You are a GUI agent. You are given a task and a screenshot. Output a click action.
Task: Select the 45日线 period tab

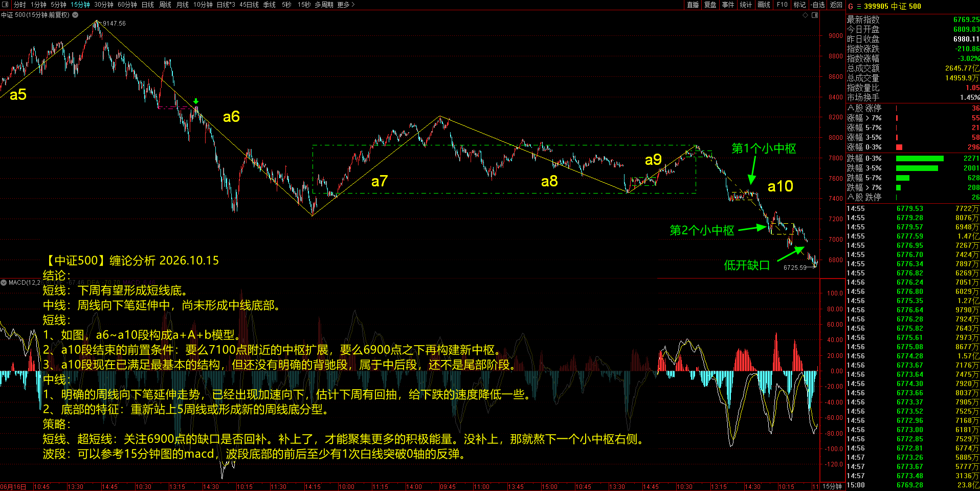pos(249,5)
